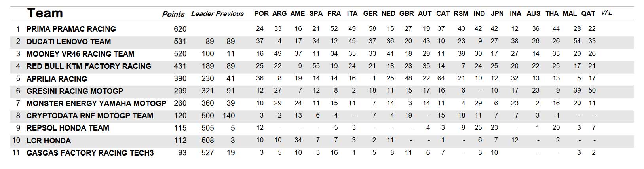Select GASGAS FACTORY RACING TECH3 name
Screen dimensions: 644x169
tap(90, 153)
